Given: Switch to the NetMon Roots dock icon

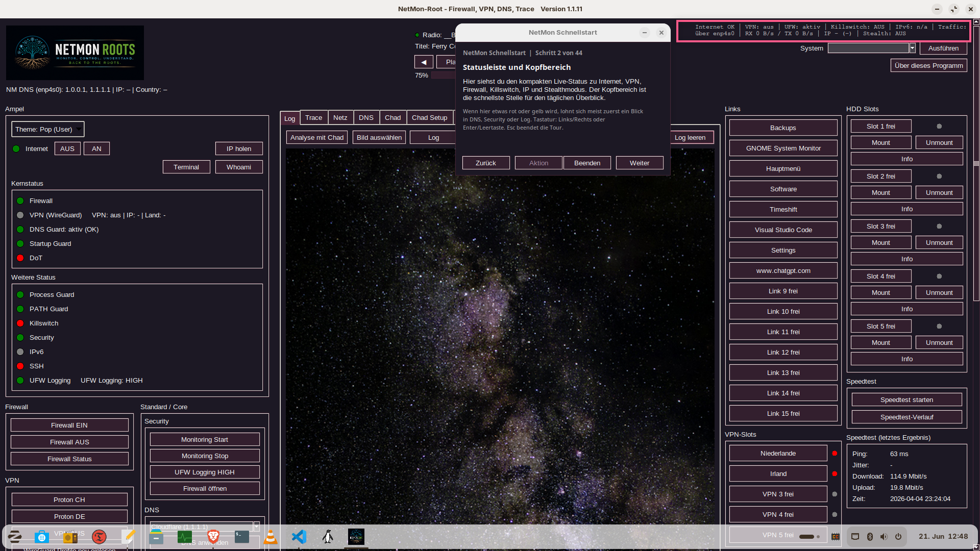Looking at the screenshot, I should [356, 536].
